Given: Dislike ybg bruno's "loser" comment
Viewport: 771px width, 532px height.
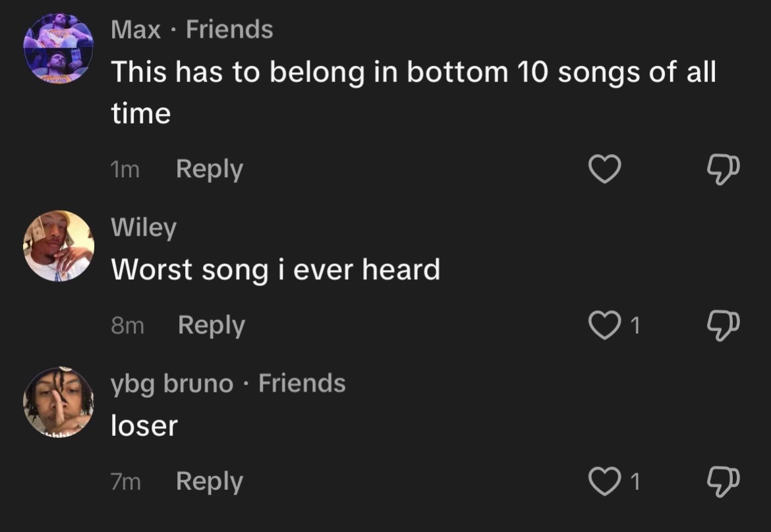Looking at the screenshot, I should tap(723, 482).
